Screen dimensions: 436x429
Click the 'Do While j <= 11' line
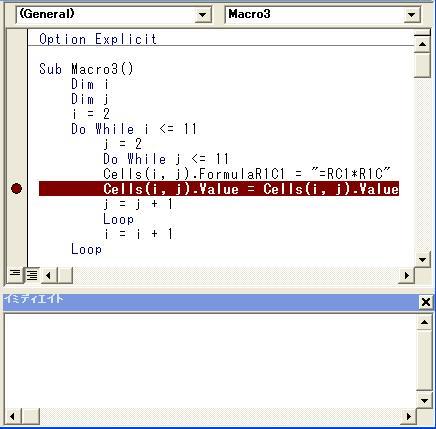tap(166, 159)
